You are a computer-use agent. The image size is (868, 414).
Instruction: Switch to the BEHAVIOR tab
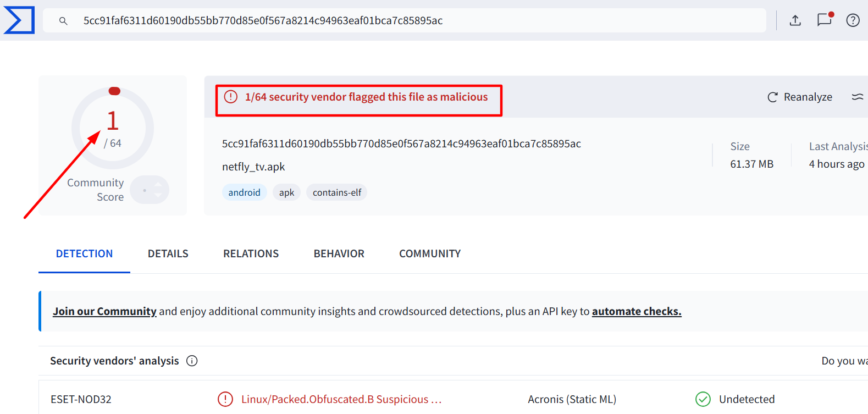pyautogui.click(x=339, y=253)
